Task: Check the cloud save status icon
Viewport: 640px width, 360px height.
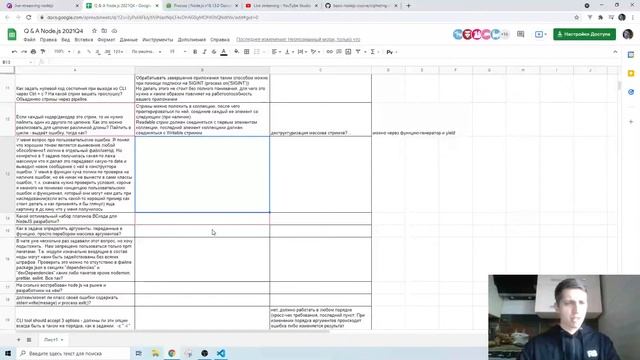Action: (114, 31)
